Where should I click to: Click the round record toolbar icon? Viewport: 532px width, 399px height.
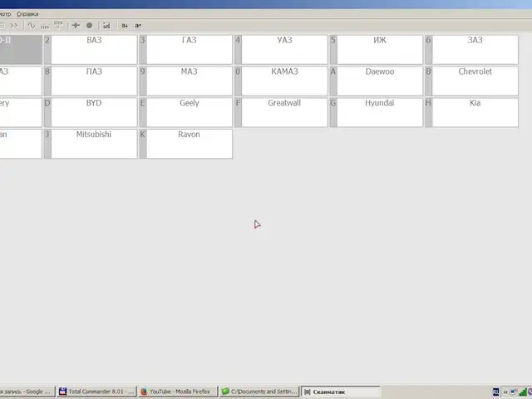pos(89,26)
